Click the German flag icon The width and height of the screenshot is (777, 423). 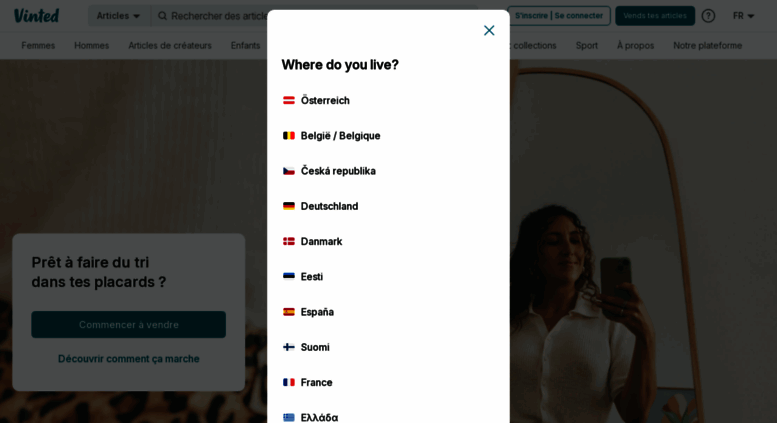[x=289, y=206]
